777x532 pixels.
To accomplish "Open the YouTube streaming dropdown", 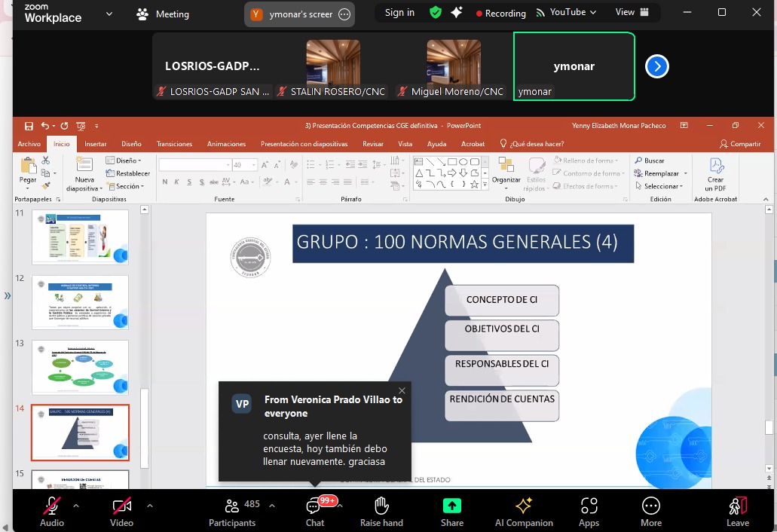I will [x=566, y=13].
